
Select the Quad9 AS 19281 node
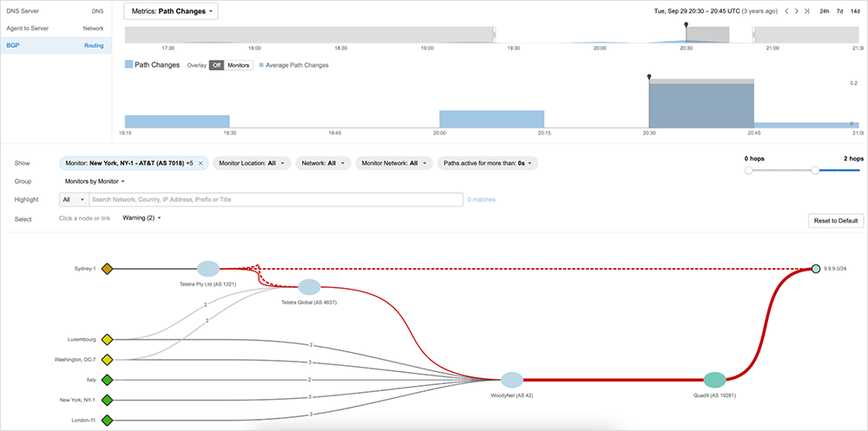[x=714, y=380]
